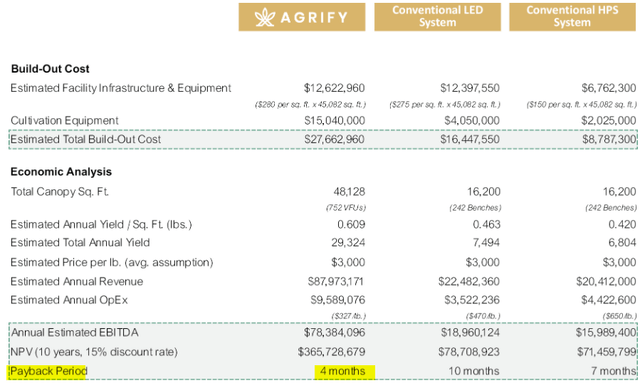The height and width of the screenshot is (388, 640).
Task: Click (242 Benches) under HPS System
Action: (611, 208)
